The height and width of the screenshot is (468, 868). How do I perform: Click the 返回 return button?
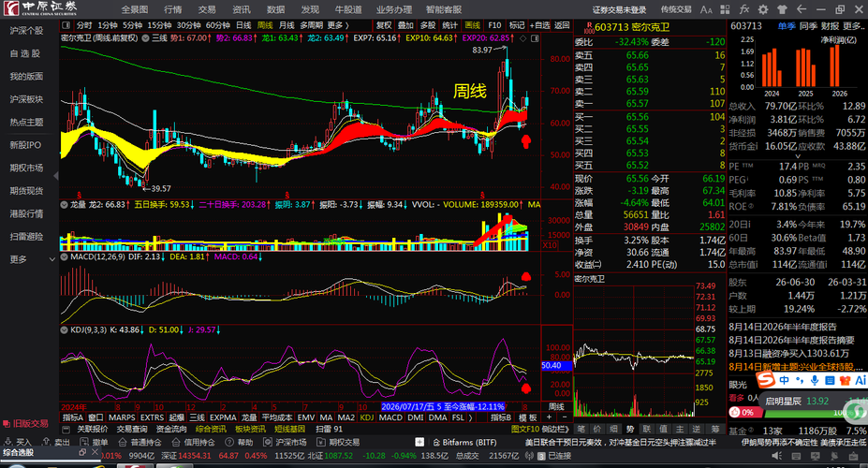[562, 25]
